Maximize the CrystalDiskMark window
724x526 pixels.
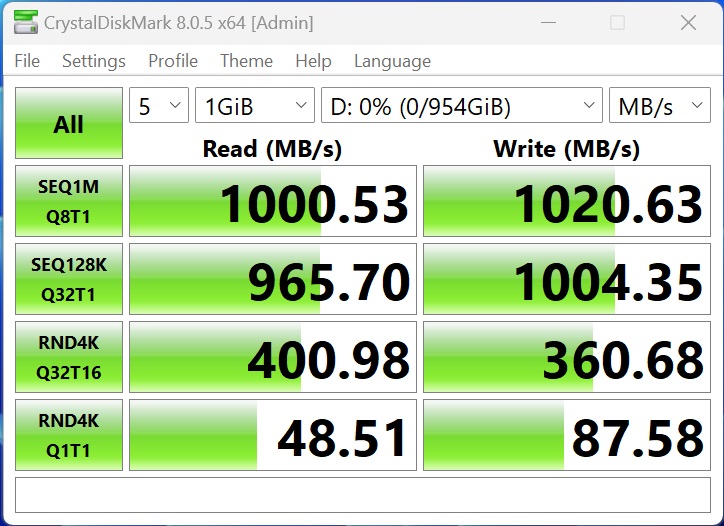pos(617,22)
